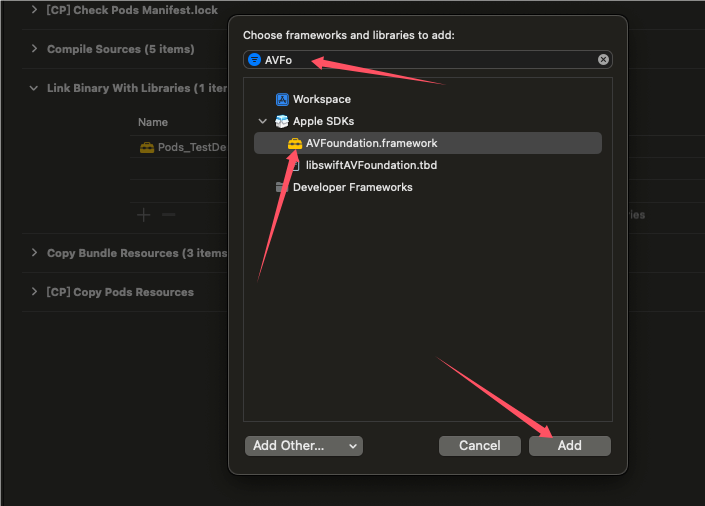Open the Add Other... dropdown
The image size is (705, 506).
pyautogui.click(x=304, y=446)
